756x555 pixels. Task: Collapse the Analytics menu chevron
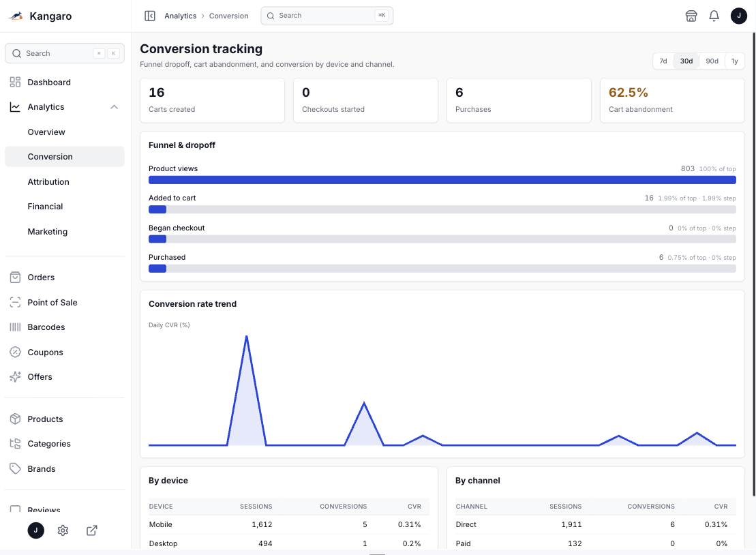[115, 107]
